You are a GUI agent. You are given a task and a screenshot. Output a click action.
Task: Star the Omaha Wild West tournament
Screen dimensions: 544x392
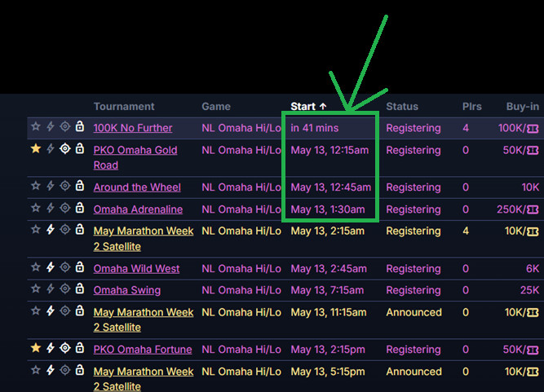[36, 267]
